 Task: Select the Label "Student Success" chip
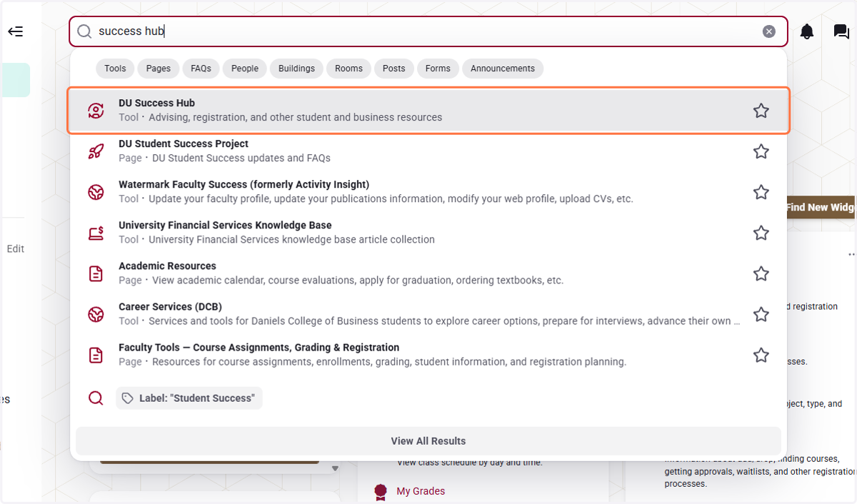point(189,398)
